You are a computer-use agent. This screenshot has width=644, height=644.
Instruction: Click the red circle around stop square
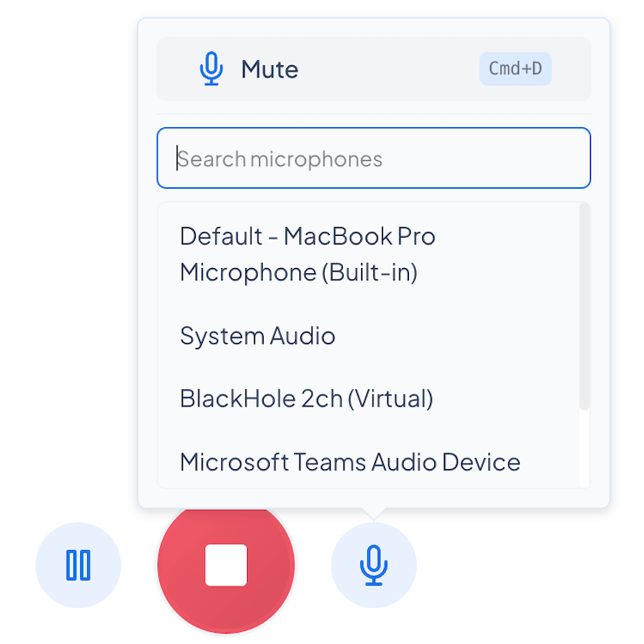click(x=226, y=565)
